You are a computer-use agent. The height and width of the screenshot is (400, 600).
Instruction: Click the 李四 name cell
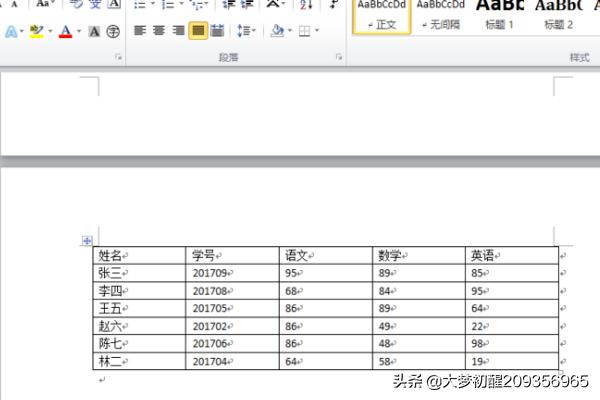(139, 291)
